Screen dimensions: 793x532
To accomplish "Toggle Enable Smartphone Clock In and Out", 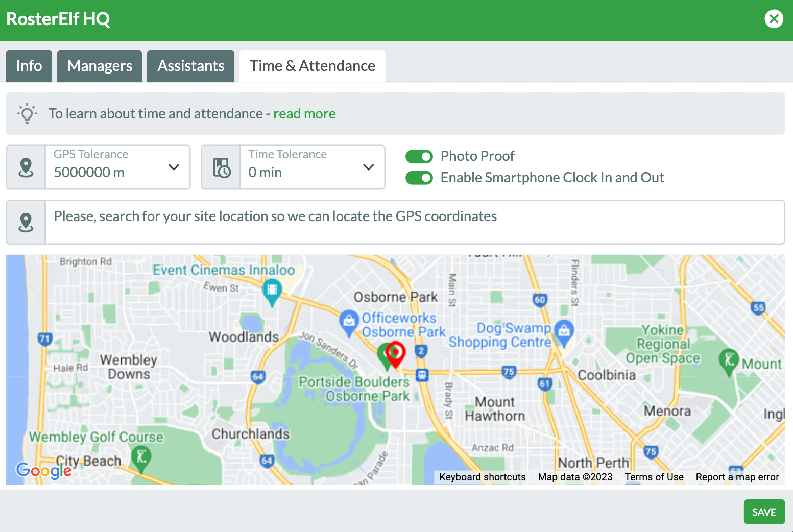I will tap(419, 178).
